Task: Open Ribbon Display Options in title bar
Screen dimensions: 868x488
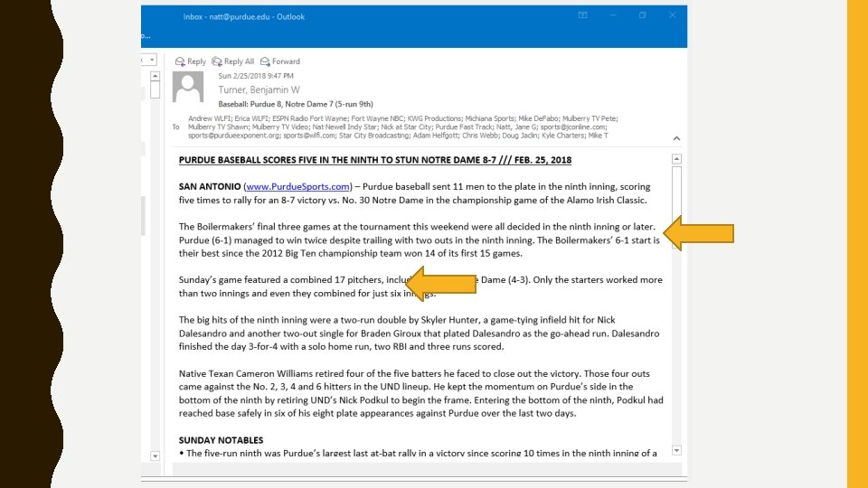Action: [583, 15]
